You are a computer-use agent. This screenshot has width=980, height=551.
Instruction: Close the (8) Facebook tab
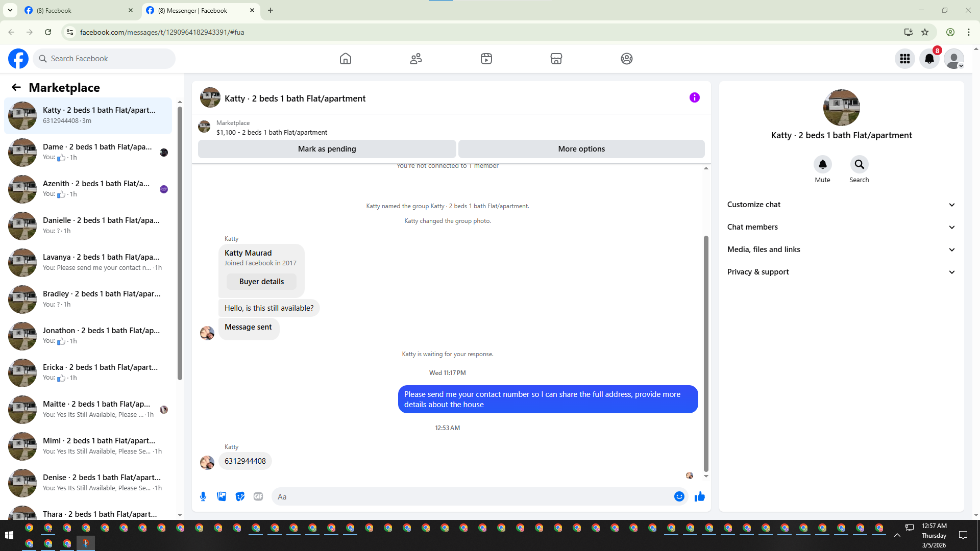[131, 10]
